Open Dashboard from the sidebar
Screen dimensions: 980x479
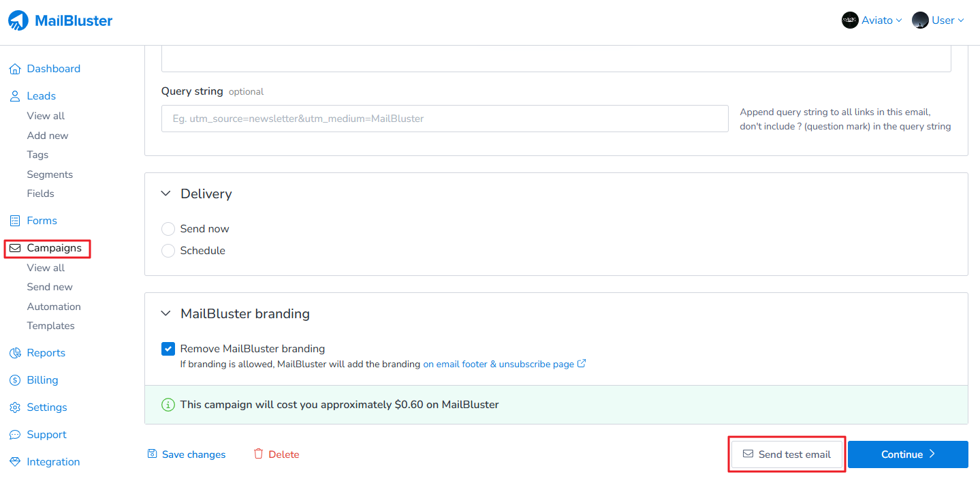pyautogui.click(x=54, y=69)
